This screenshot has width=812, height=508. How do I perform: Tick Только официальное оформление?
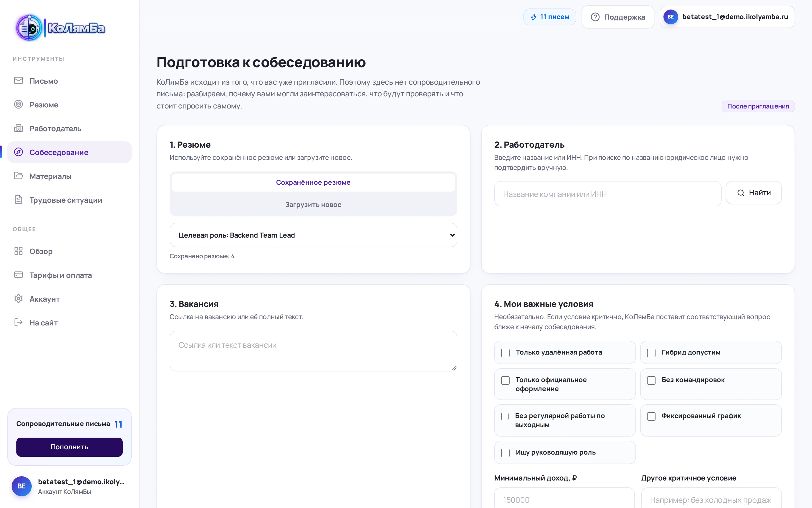[x=505, y=380]
